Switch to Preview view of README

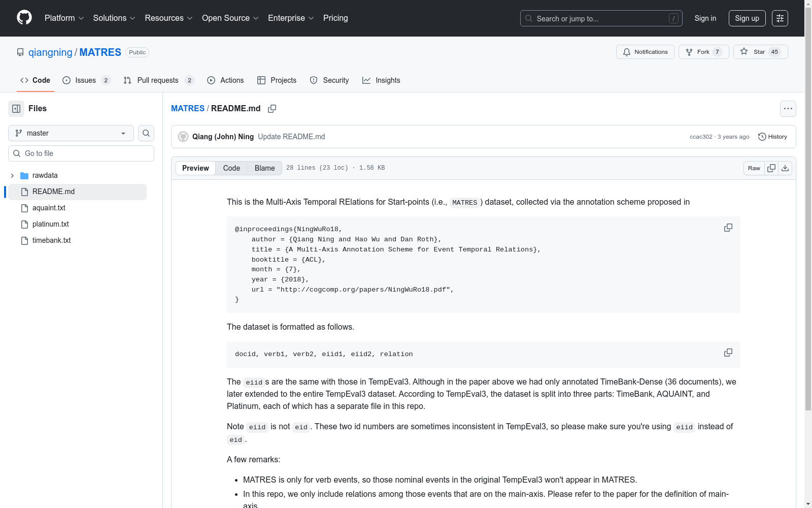[x=195, y=168]
